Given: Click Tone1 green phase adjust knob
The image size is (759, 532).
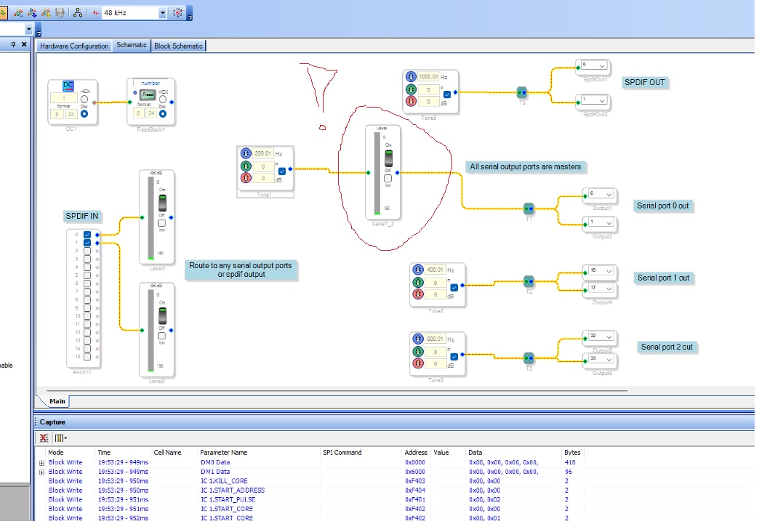Looking at the screenshot, I should pyautogui.click(x=246, y=166).
